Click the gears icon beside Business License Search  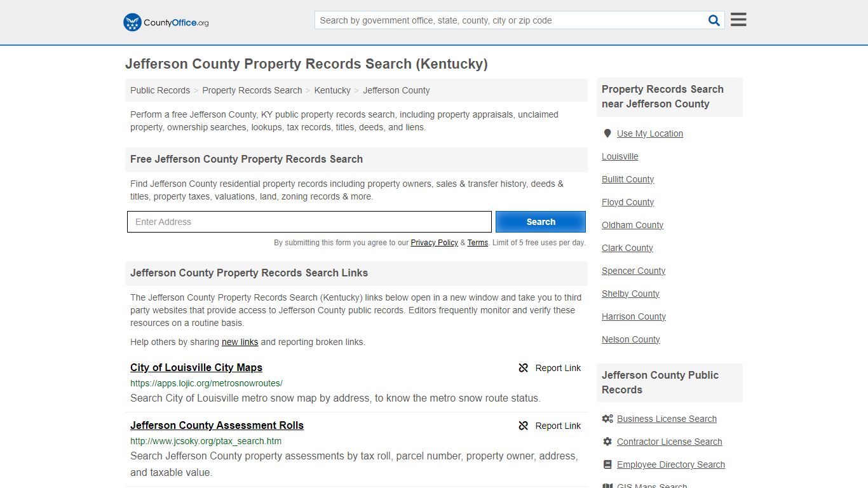tap(607, 419)
